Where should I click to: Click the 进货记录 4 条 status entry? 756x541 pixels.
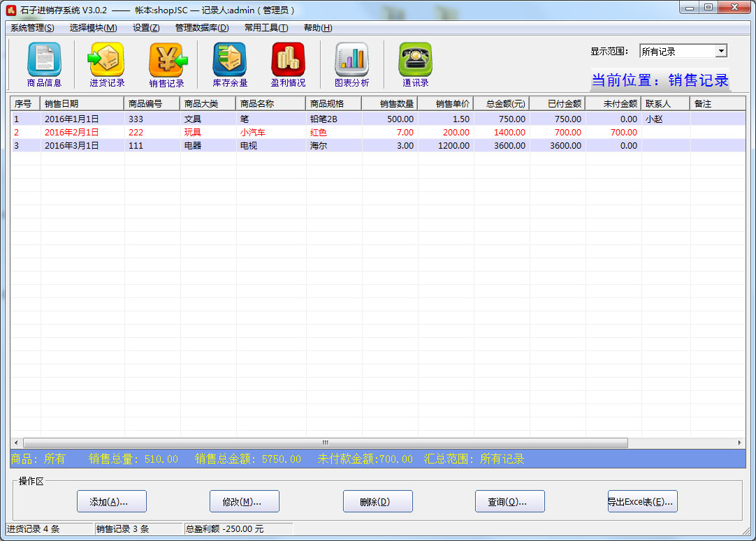[x=49, y=529]
